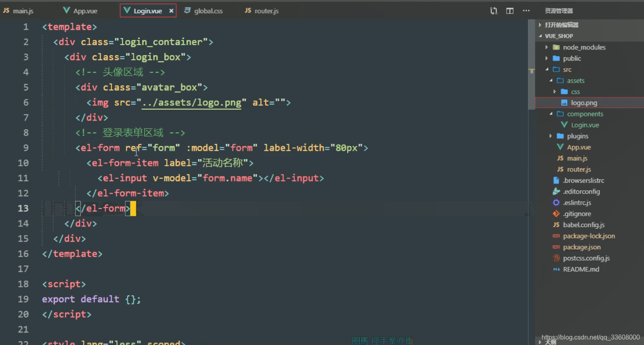The image size is (644, 345).
Task: Click the node_modules folder icon
Action: pos(556,47)
